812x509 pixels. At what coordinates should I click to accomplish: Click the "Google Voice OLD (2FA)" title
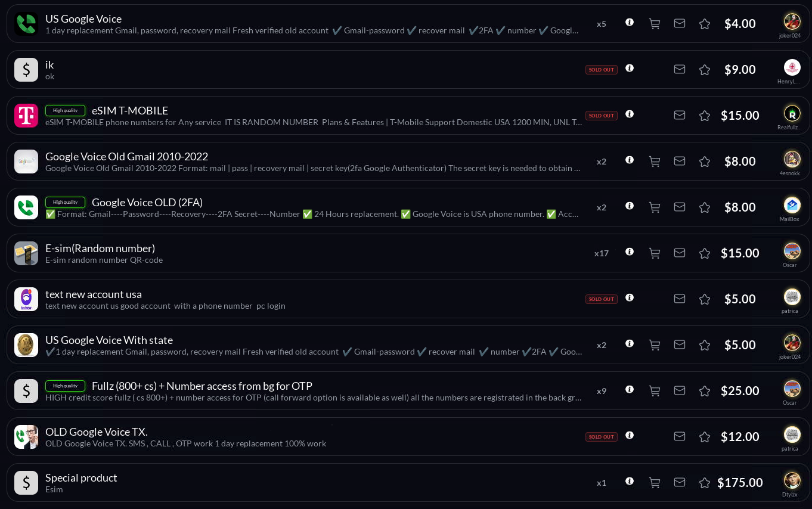147,203
